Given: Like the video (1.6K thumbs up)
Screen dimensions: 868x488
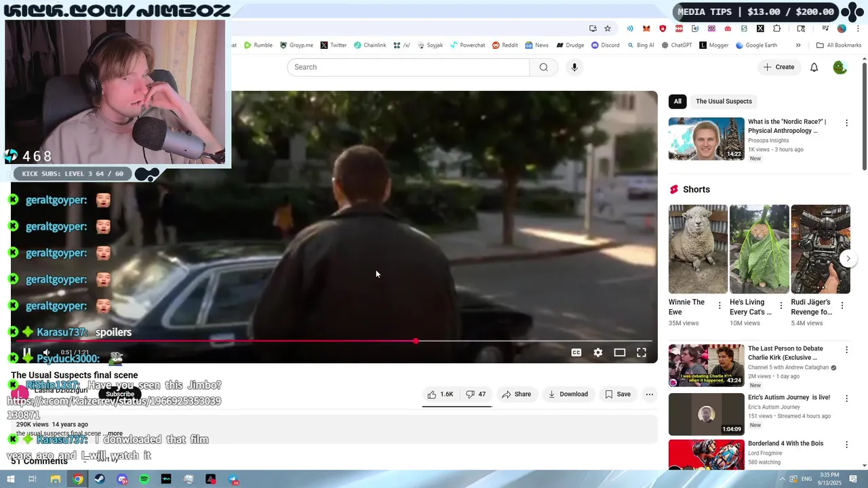Looking at the screenshot, I should [x=440, y=394].
